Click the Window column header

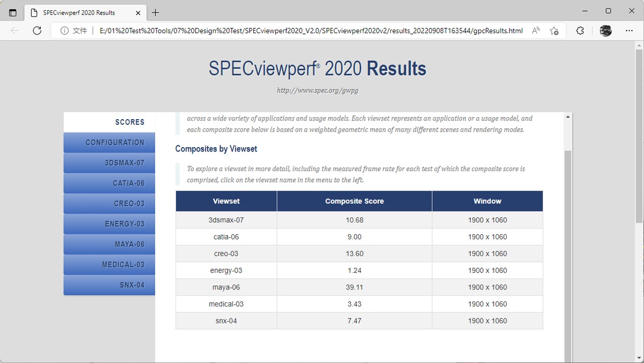point(487,201)
